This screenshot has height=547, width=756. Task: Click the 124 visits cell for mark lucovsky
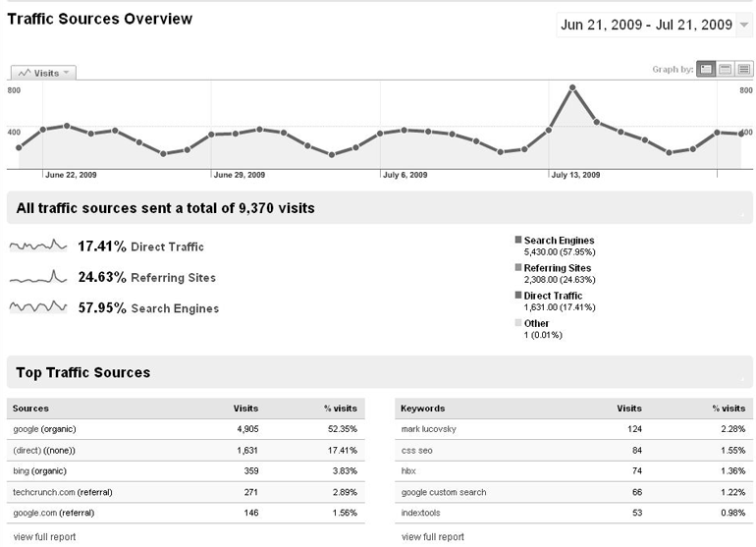point(634,429)
